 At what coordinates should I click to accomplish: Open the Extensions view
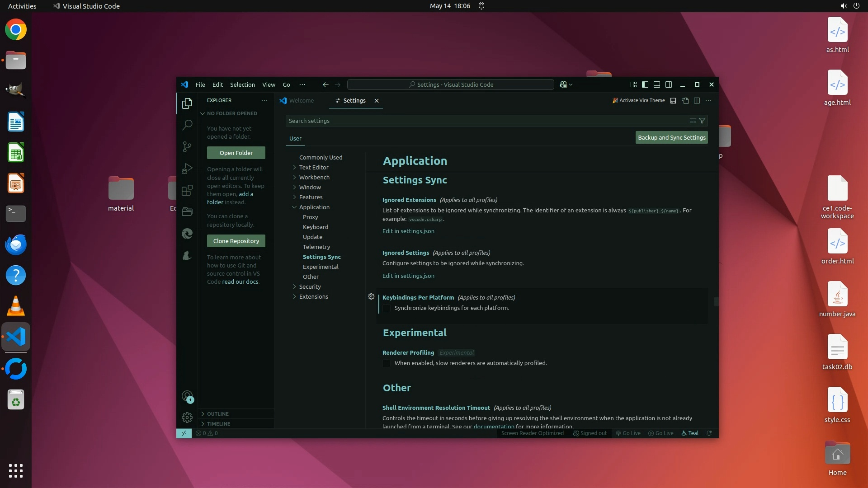point(187,190)
